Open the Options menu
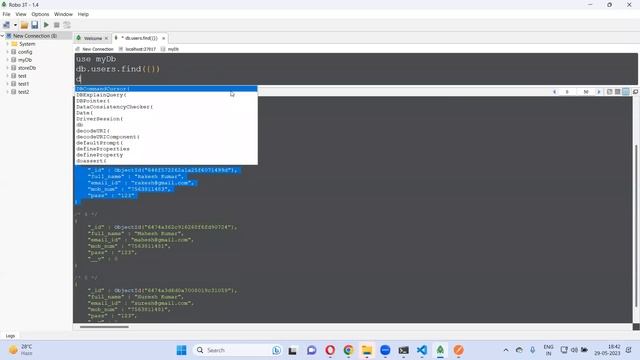640x360 pixels. click(40, 14)
